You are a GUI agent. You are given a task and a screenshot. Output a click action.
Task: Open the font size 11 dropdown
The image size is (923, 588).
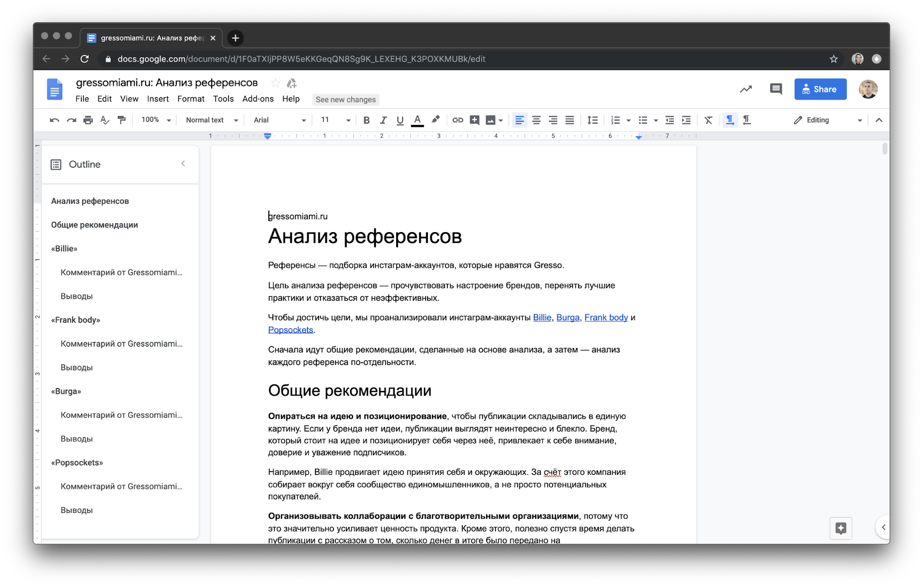[x=335, y=120]
